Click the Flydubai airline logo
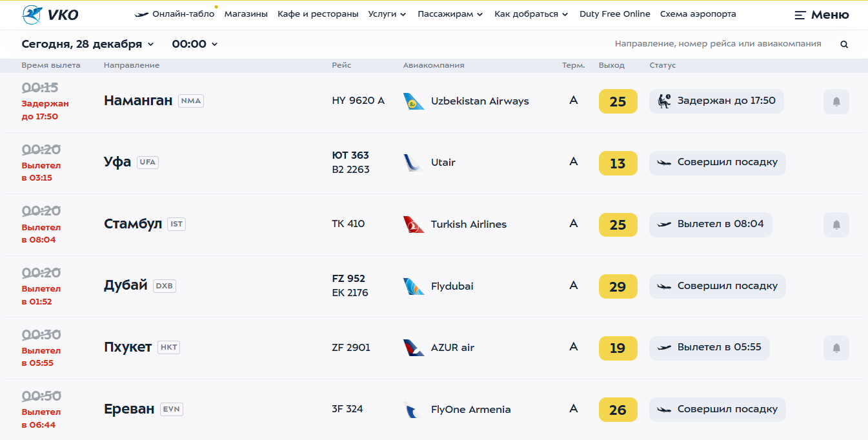 414,286
